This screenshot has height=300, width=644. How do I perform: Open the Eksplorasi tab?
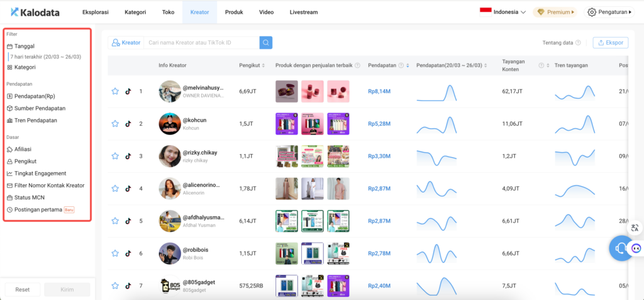[96, 13]
